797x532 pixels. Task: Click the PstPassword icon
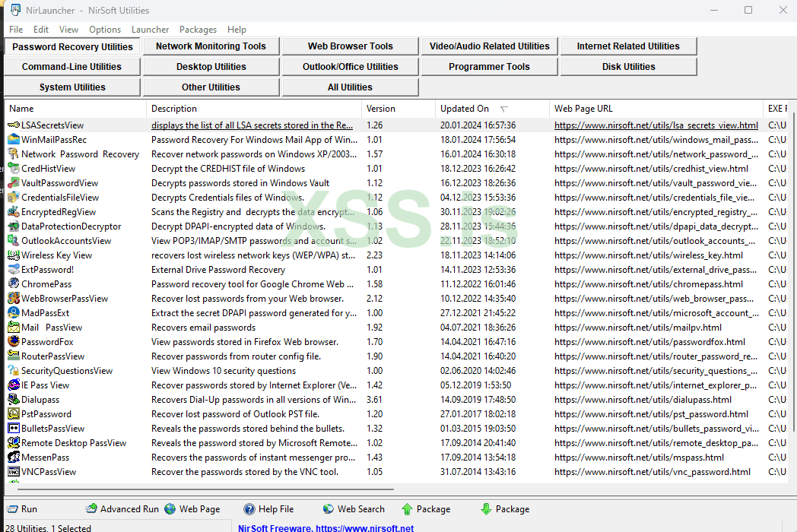click(14, 414)
